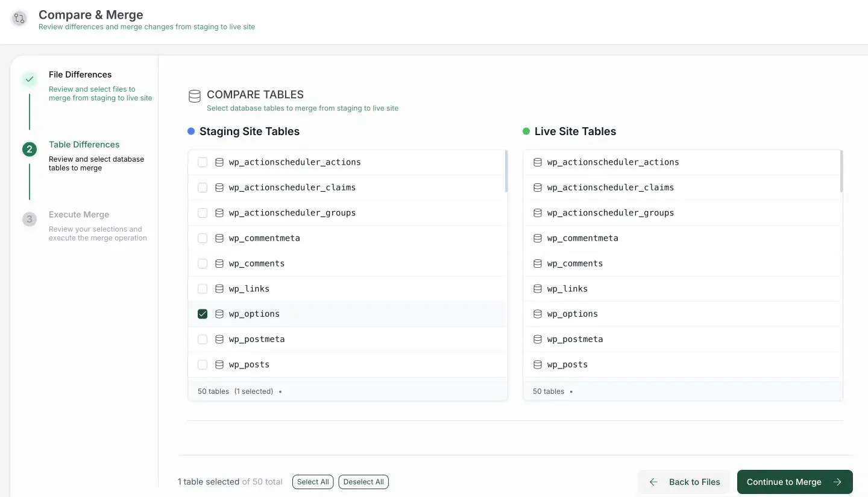
Task: Click the completed checkmark icon for File Differences
Action: [x=30, y=79]
